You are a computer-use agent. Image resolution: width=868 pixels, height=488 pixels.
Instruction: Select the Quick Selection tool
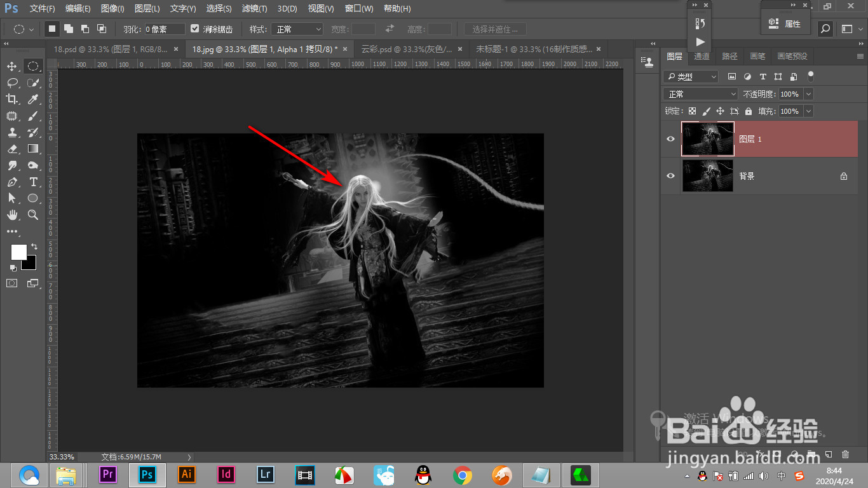33,83
